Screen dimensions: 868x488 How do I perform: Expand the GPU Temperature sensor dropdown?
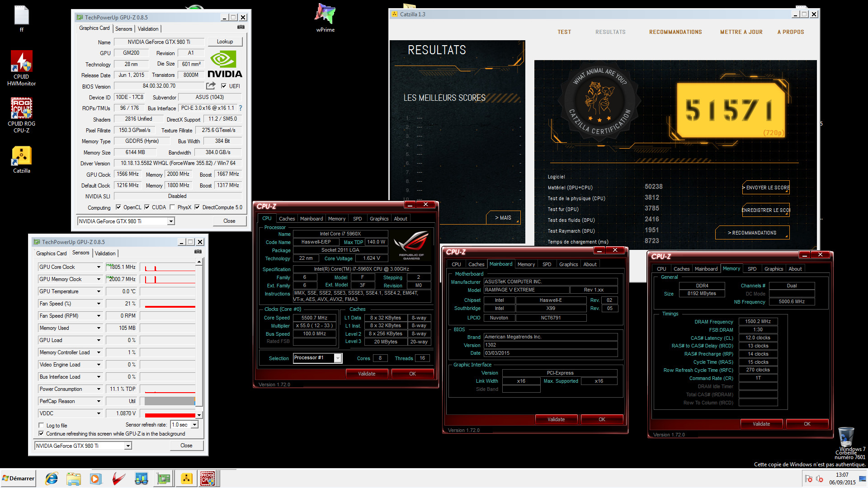[99, 291]
